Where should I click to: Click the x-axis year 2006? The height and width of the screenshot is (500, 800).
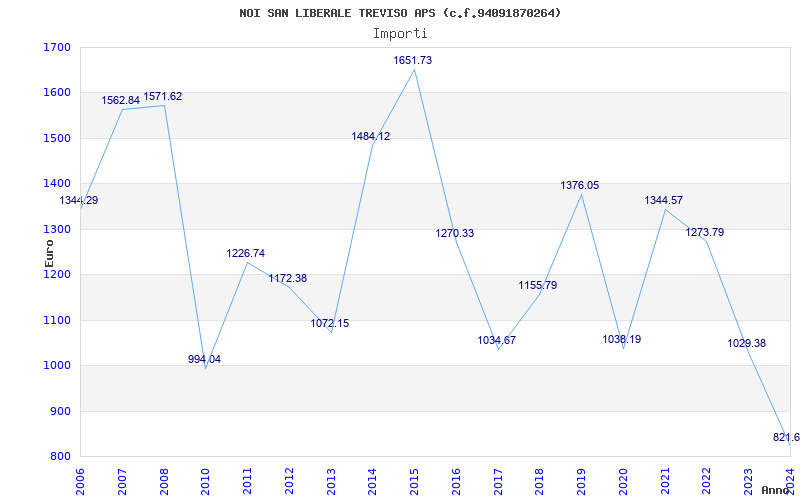81,482
